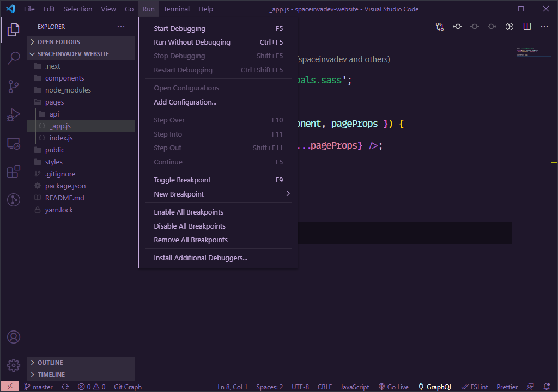This screenshot has height=392, width=558.
Task: Click the Compare Changes editor icon
Action: click(440, 27)
